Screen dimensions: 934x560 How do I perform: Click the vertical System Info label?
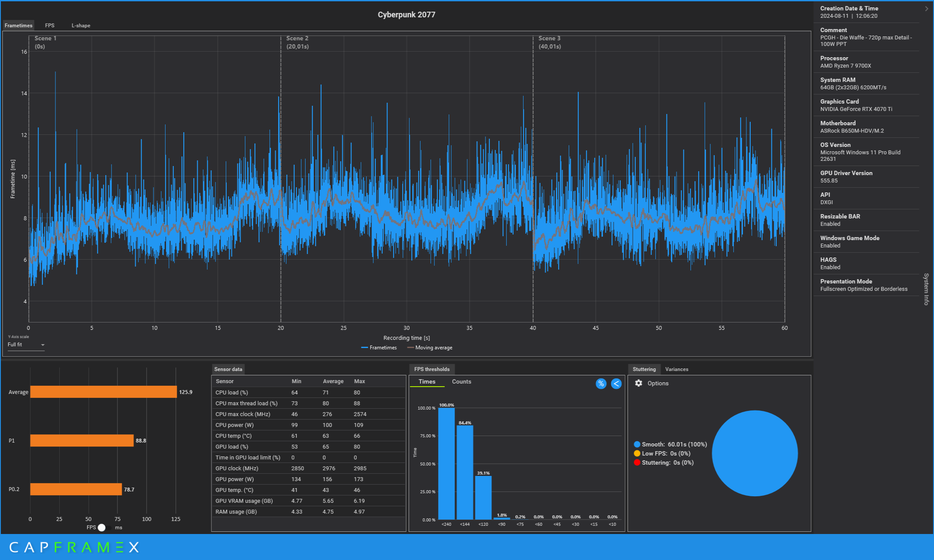click(926, 289)
